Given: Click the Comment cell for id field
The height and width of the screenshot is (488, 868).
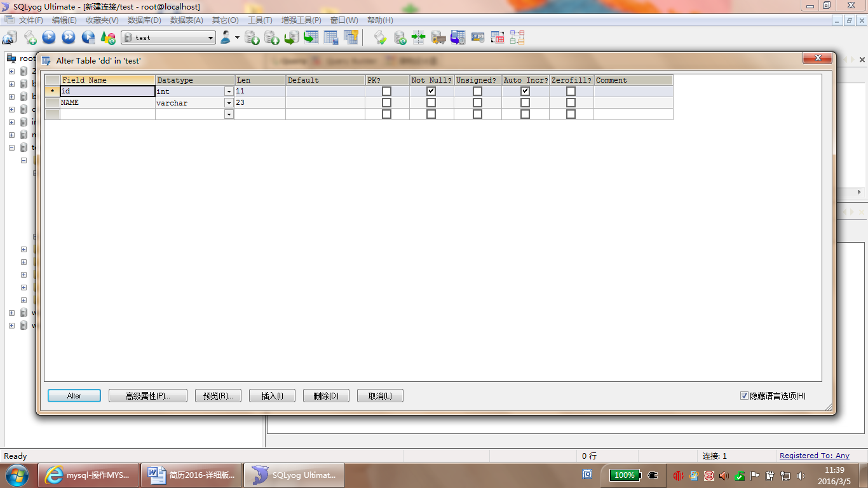Looking at the screenshot, I should [633, 91].
